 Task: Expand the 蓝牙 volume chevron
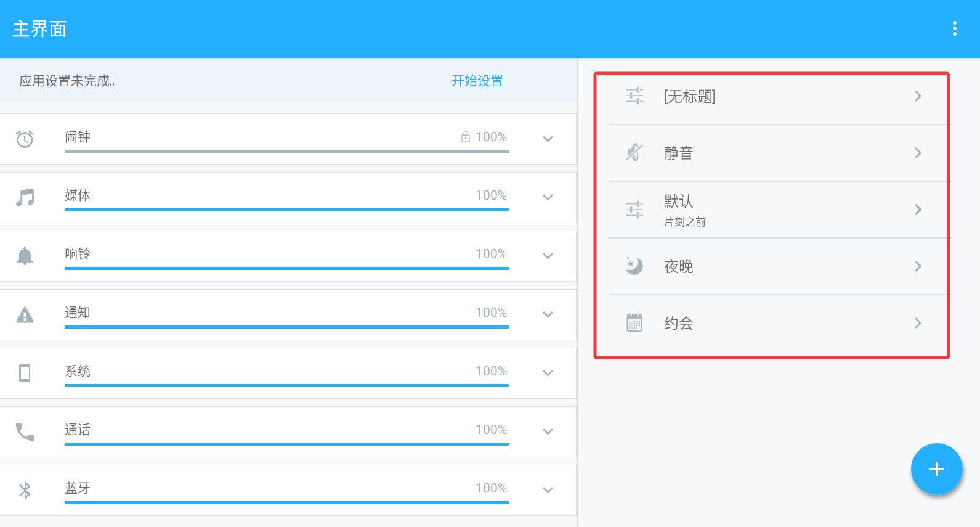point(548,490)
